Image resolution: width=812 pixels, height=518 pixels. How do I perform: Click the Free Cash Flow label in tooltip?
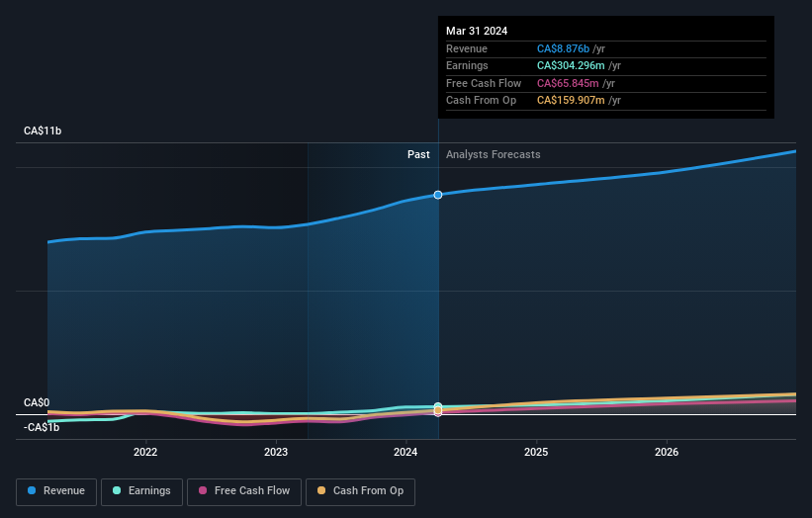(x=484, y=83)
